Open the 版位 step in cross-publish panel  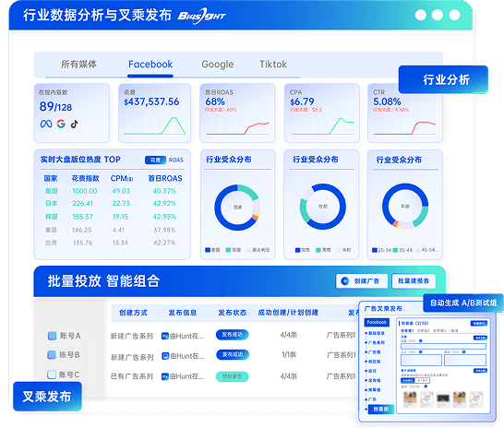coord(371,371)
